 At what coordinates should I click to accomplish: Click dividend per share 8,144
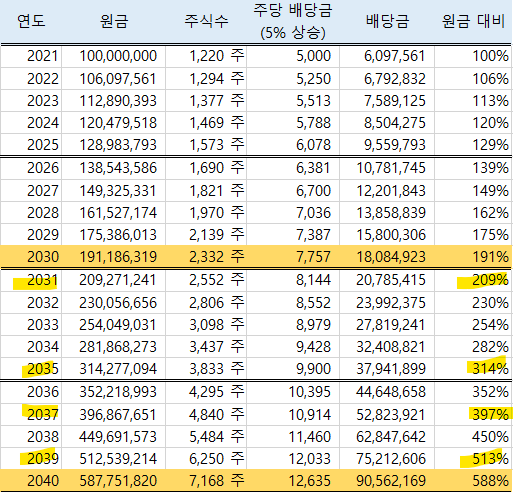pyautogui.click(x=314, y=280)
